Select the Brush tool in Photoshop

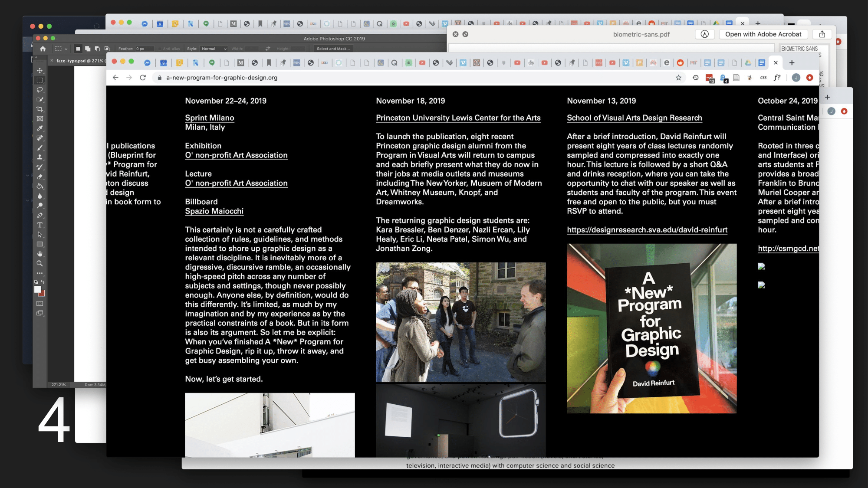click(40, 148)
